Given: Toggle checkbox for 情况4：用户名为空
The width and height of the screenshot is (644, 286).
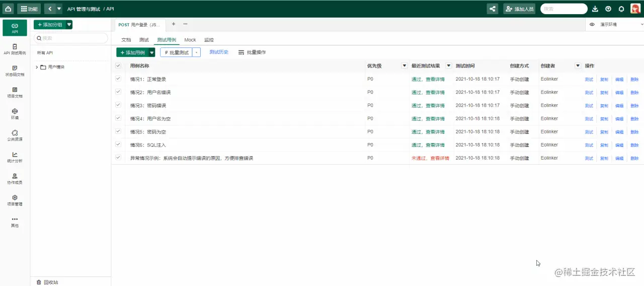Looking at the screenshot, I should 118,118.
